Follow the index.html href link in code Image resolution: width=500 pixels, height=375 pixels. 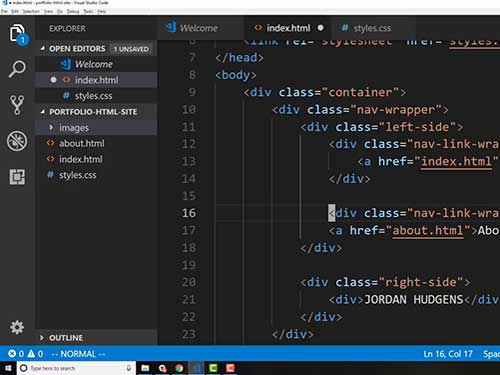tap(456, 162)
